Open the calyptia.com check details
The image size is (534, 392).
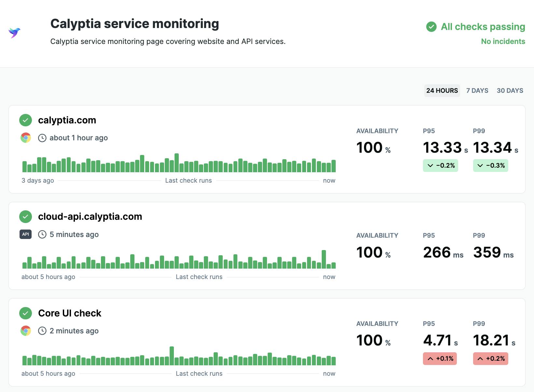67,120
